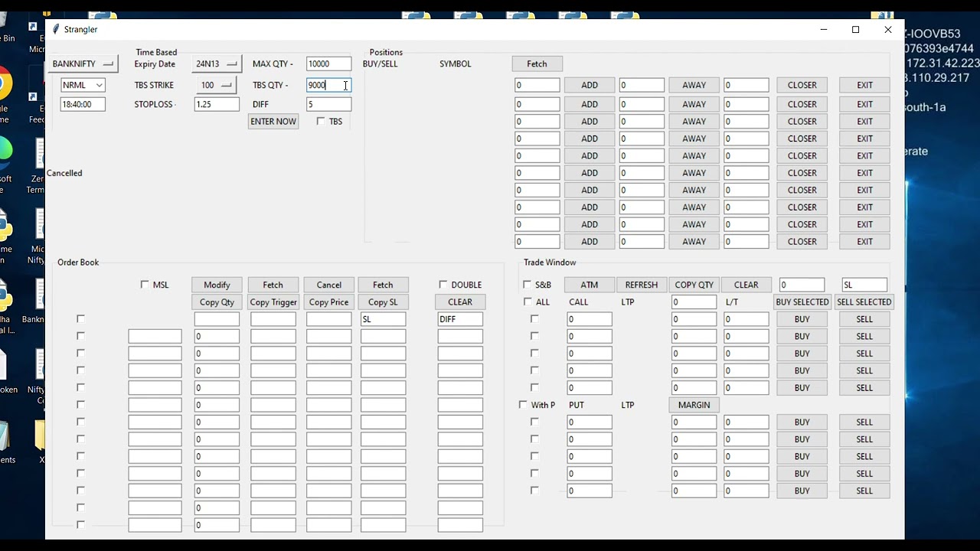Click the Order Book Cancel button
Image resolution: width=980 pixels, height=551 pixels.
[329, 285]
